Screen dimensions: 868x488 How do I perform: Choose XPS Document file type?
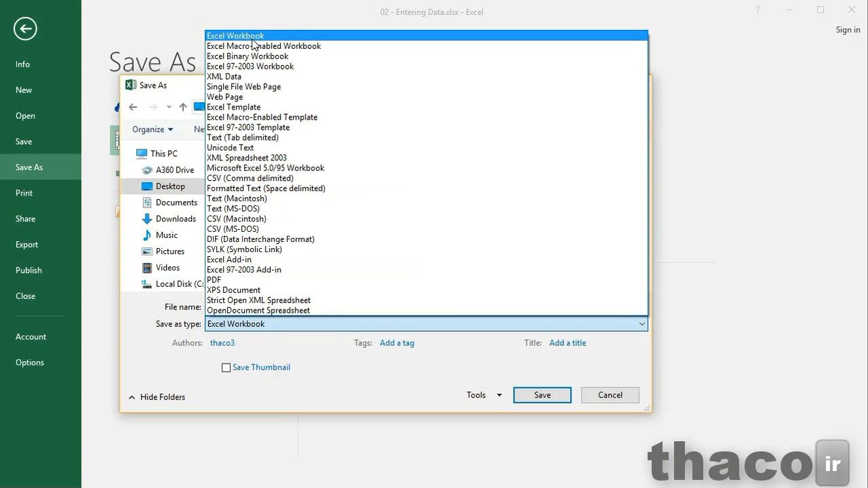(x=427, y=290)
